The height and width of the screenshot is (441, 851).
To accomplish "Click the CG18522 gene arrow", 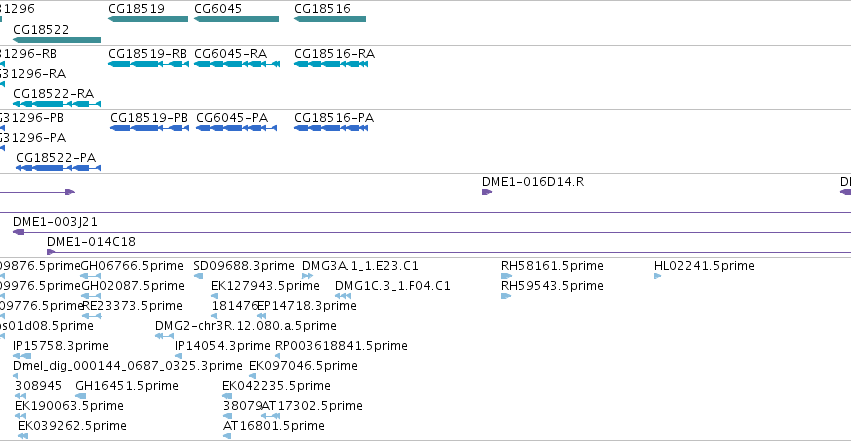I will point(57,40).
